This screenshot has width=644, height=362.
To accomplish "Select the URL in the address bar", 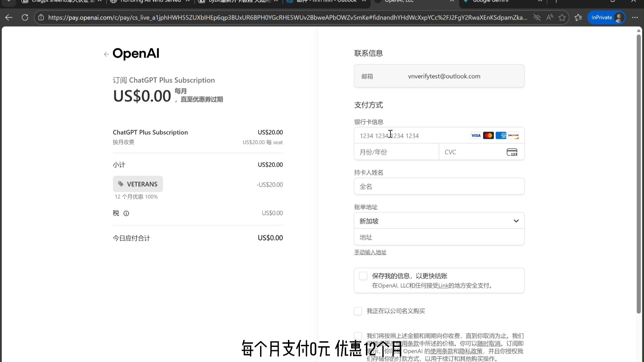I will [x=288, y=17].
